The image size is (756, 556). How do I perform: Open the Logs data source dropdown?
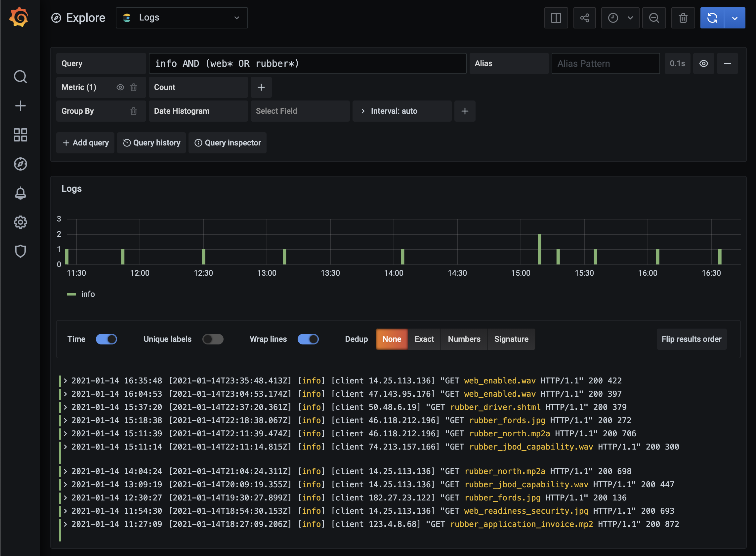click(x=182, y=18)
